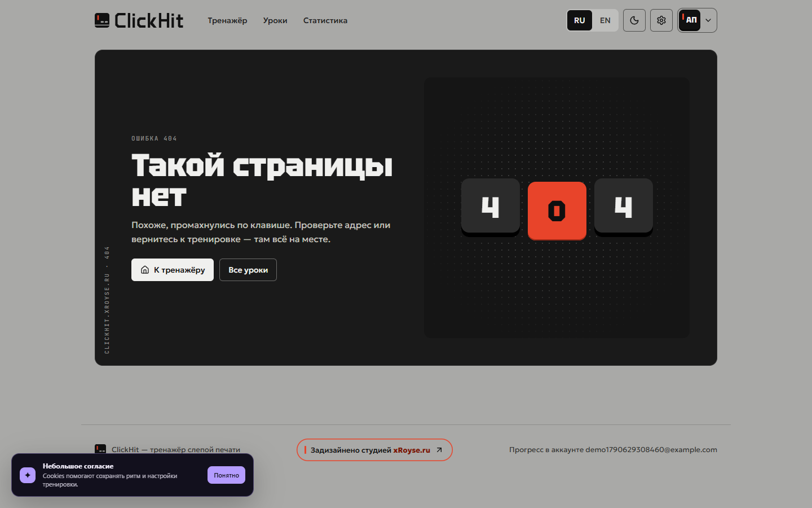Click the account email text in footer
812x508 pixels.
pyautogui.click(x=651, y=450)
